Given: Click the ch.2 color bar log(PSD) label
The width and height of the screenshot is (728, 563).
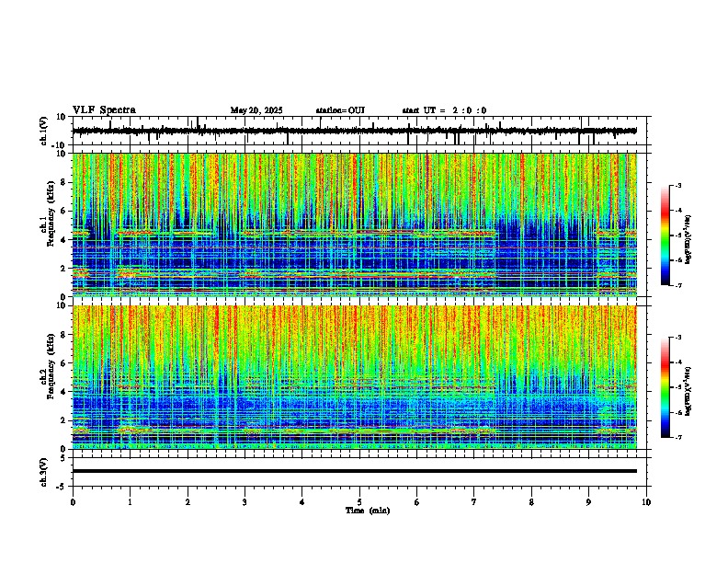Looking at the screenshot, I should pyautogui.click(x=688, y=391).
